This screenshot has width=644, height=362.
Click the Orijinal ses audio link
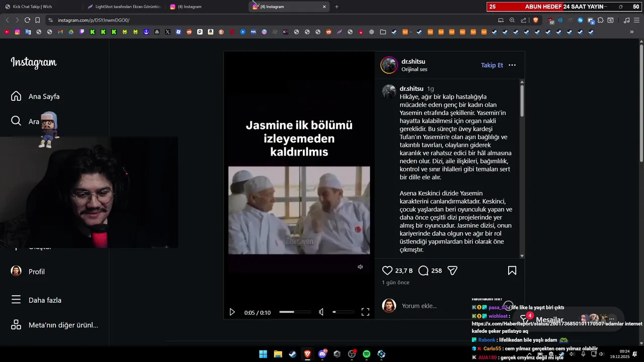(414, 69)
